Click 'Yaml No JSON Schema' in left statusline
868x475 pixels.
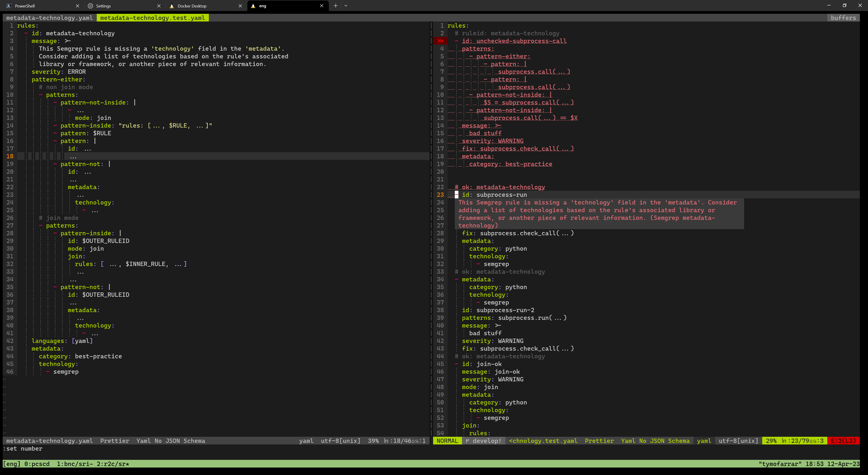[x=170, y=441]
